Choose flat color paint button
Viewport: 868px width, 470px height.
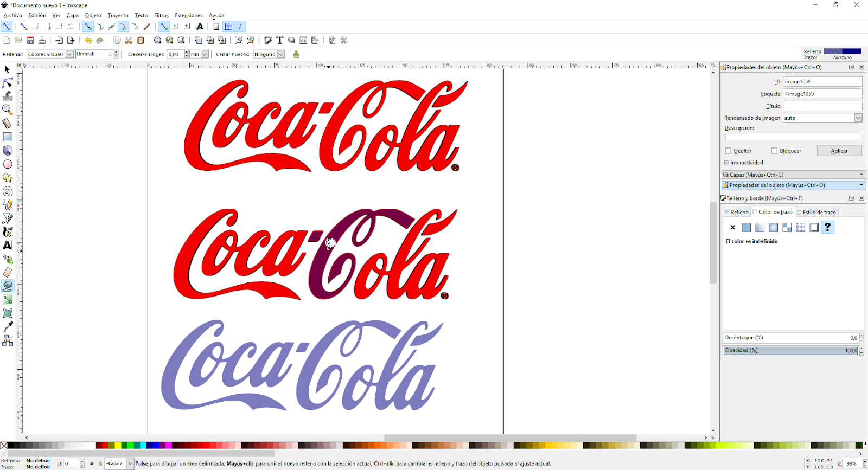coord(746,228)
